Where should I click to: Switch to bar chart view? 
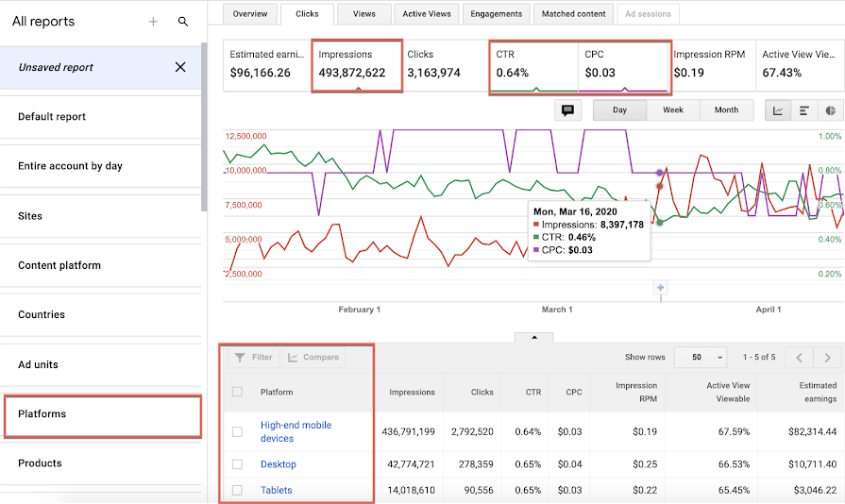[804, 110]
